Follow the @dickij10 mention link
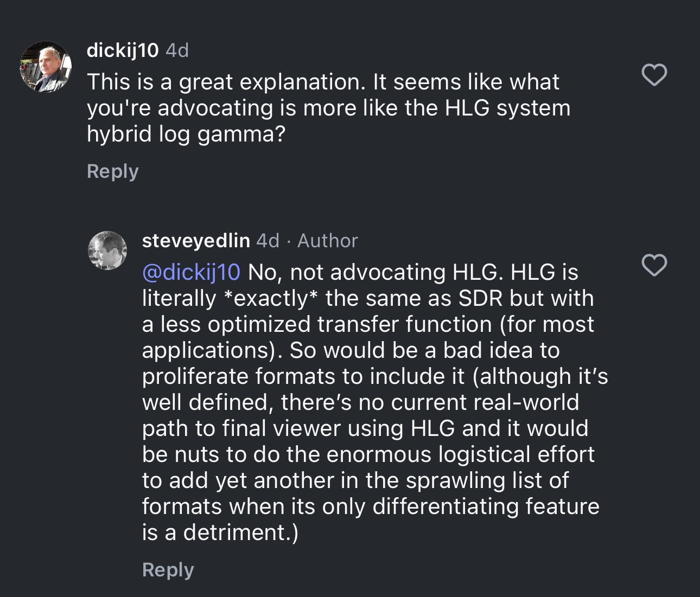 pos(191,272)
